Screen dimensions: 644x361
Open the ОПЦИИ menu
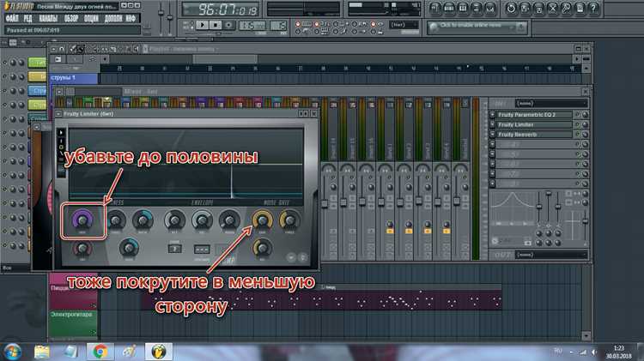tap(91, 19)
